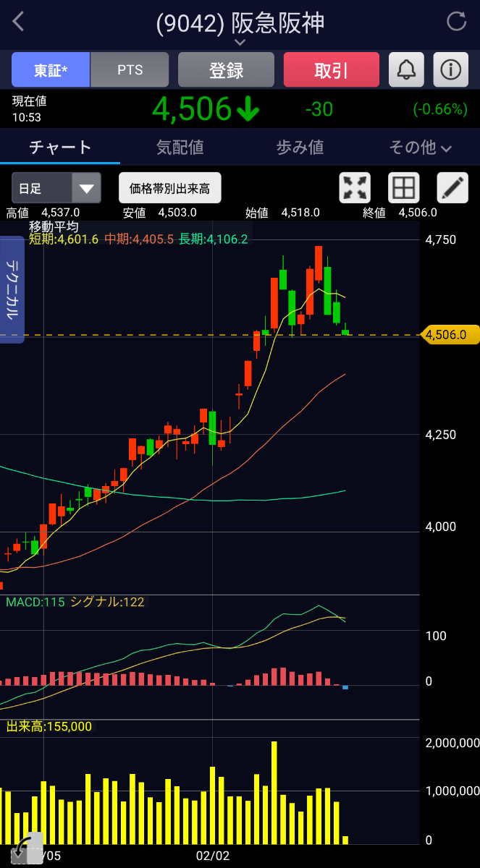
Task: Tap the 4,506.0 current price marker
Action: point(452,335)
